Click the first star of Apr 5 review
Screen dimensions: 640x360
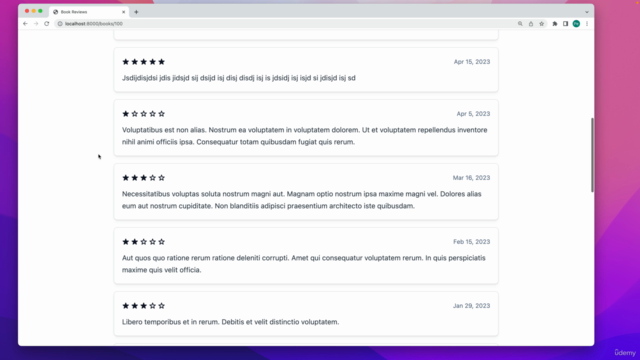126,113
